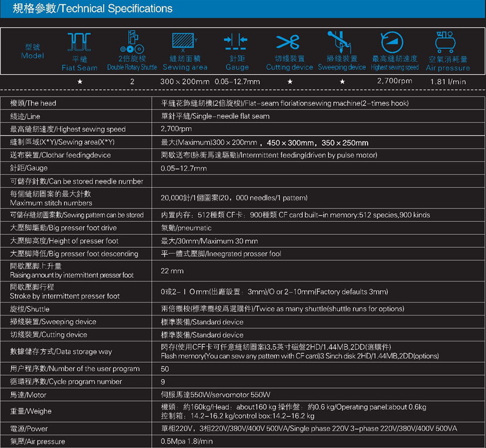Click the 2,700rpm value in summary row
The width and height of the screenshot is (486, 448).
(395, 81)
